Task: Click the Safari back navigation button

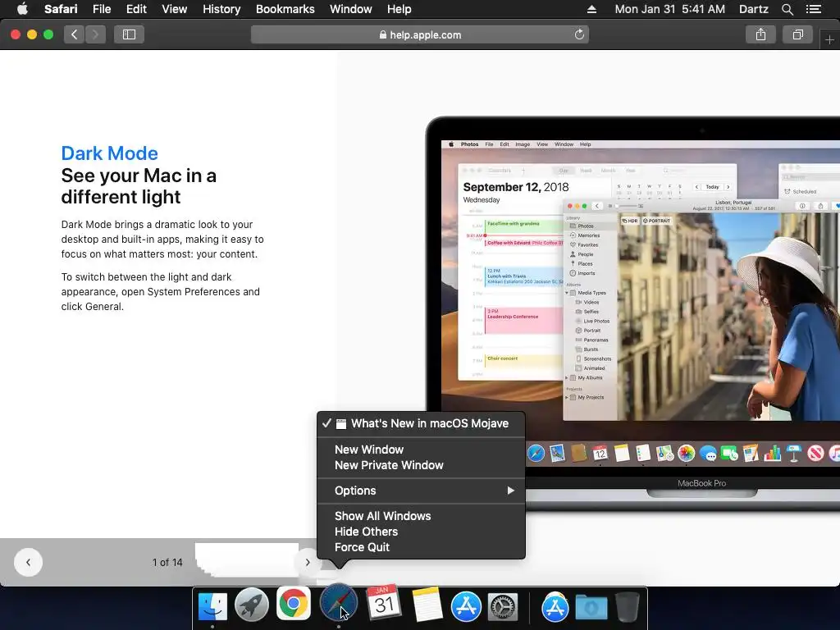Action: click(75, 34)
